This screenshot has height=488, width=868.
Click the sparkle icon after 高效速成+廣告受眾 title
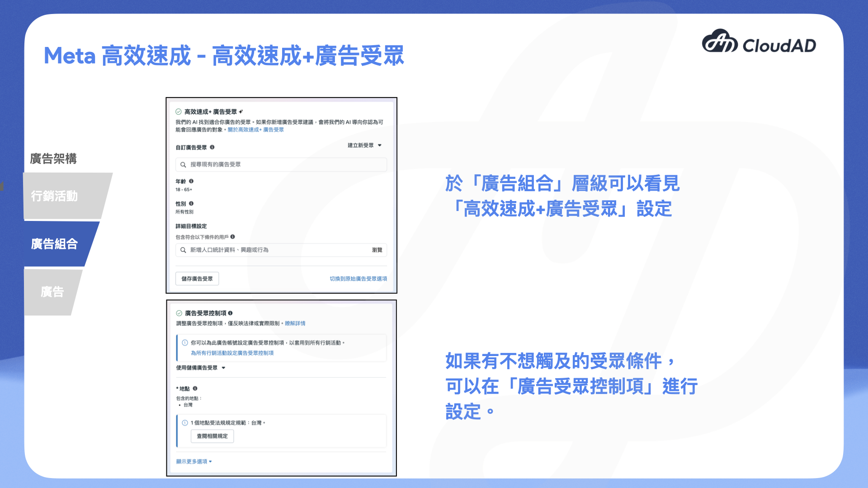241,112
